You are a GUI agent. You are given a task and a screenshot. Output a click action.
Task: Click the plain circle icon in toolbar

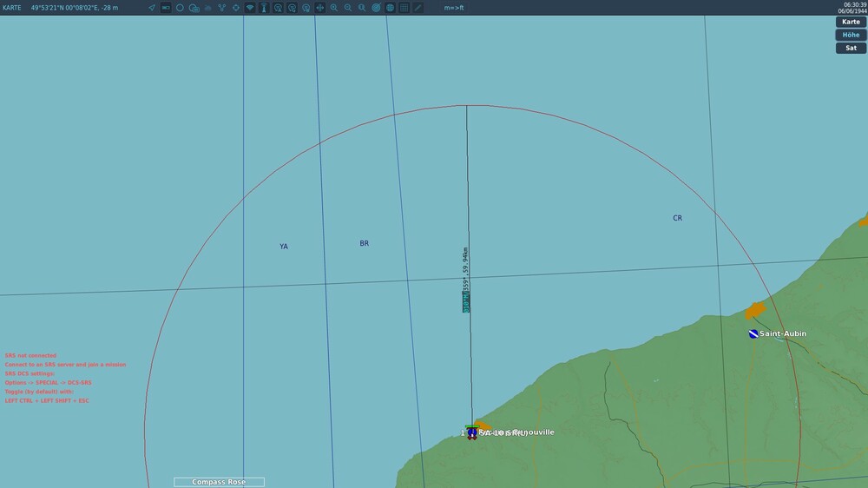coord(180,8)
